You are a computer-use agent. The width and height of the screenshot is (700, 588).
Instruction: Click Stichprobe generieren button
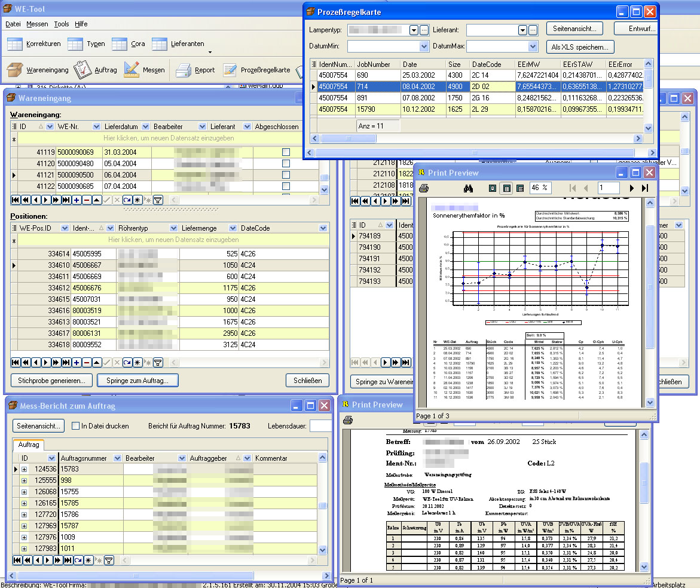51,381
